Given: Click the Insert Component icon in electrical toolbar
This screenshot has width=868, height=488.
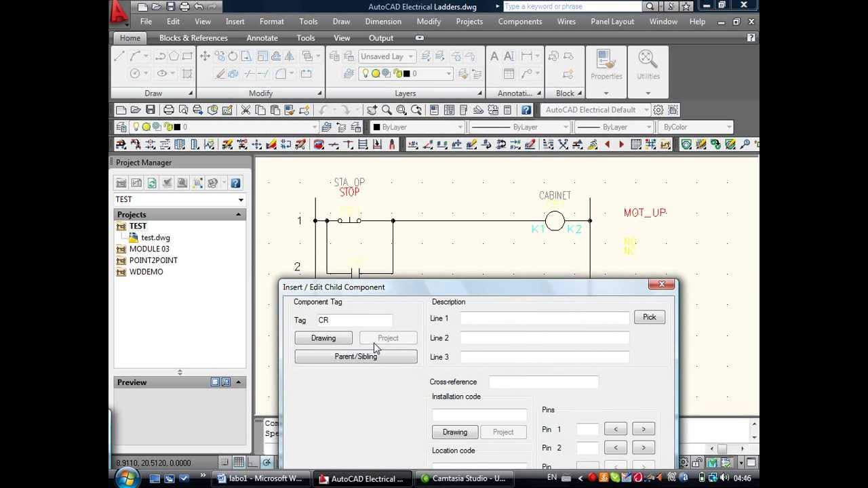Looking at the screenshot, I should point(121,144).
